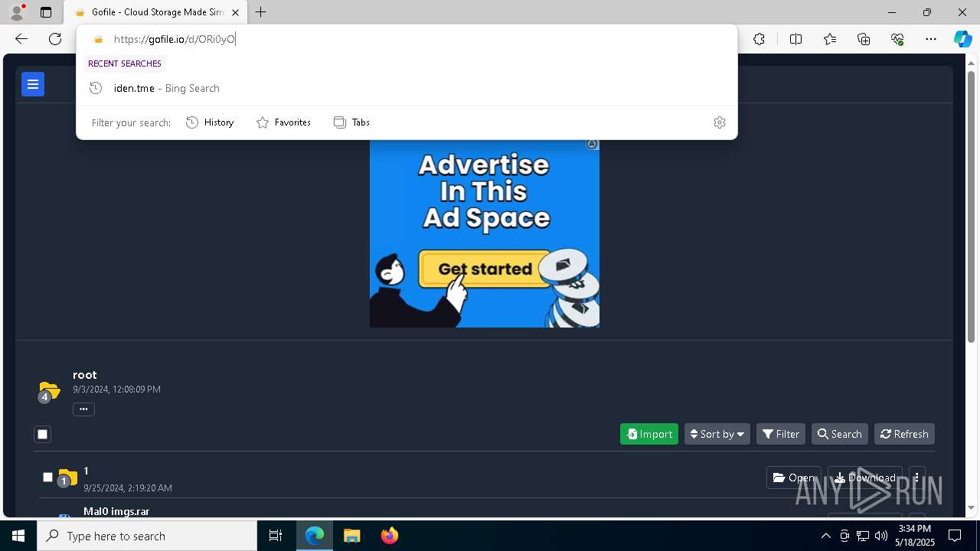Open the Copilot sidebar icon
The width and height of the screenshot is (980, 551).
click(962, 39)
